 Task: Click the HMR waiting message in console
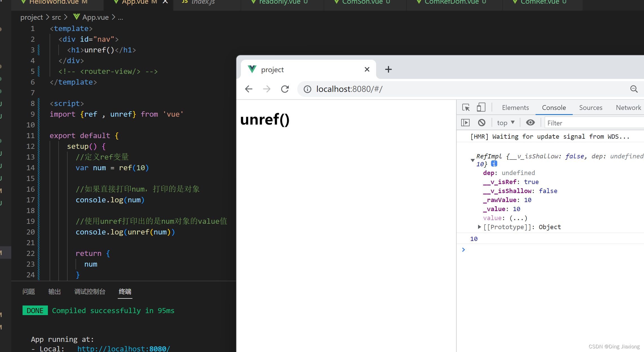[x=550, y=136]
